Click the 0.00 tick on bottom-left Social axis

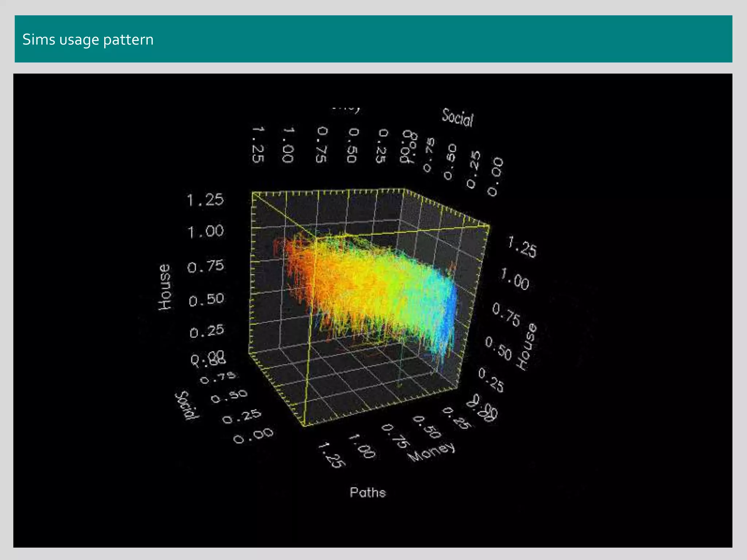click(x=253, y=435)
